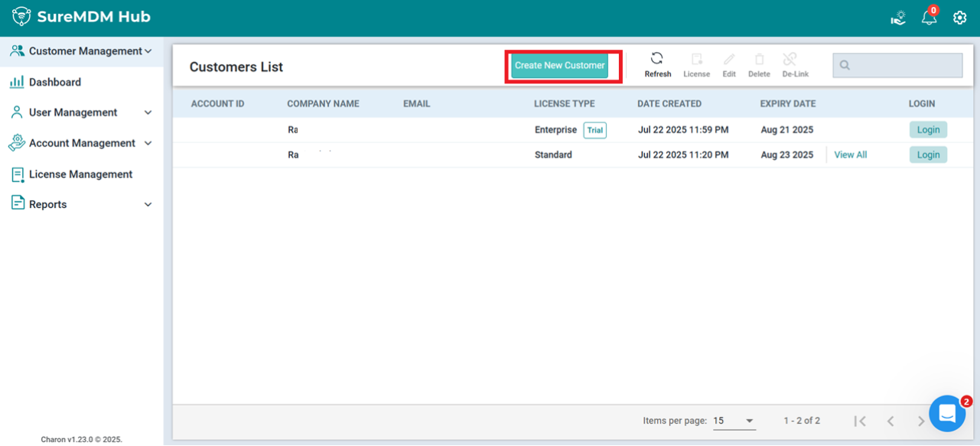Image resolution: width=980 pixels, height=446 pixels.
Task: Open the chat support bubble
Action: (x=946, y=414)
